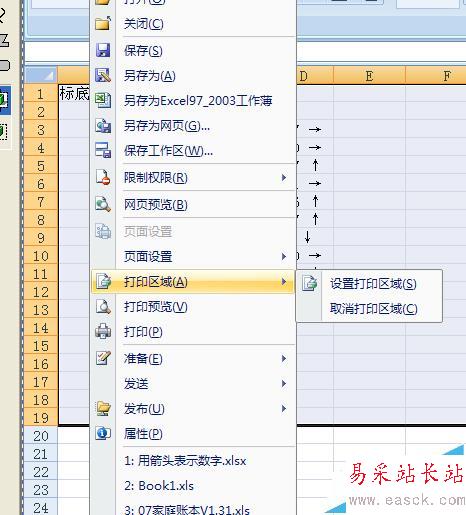The width and height of the screenshot is (466, 515).
Task: Expand the enabled 页面设置 submenu arrow
Action: (x=284, y=256)
